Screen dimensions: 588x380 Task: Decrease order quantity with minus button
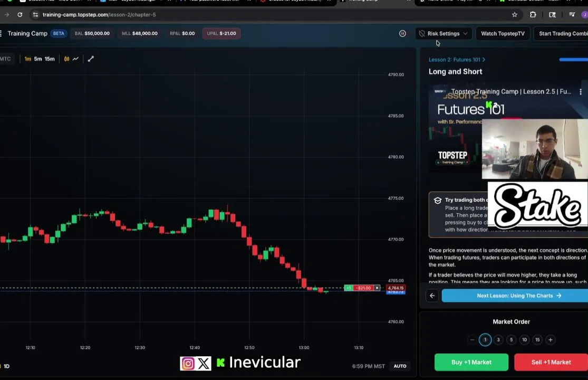[472, 340]
